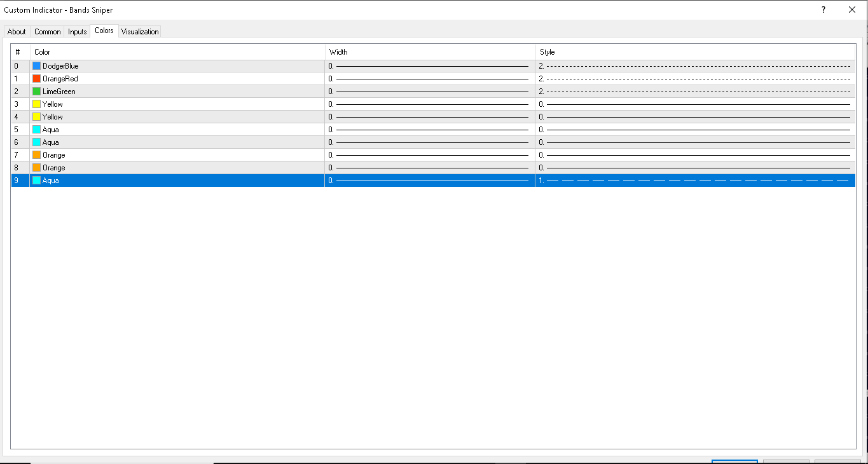Click the solid style cell in row 5
The width and height of the screenshot is (868, 464).
point(696,130)
